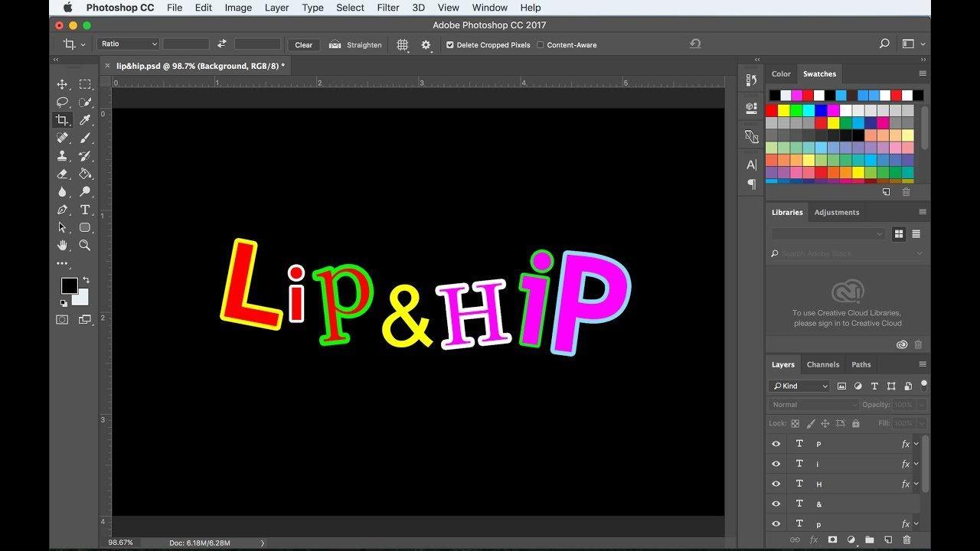Click the Straighten tool in options bar

355,45
